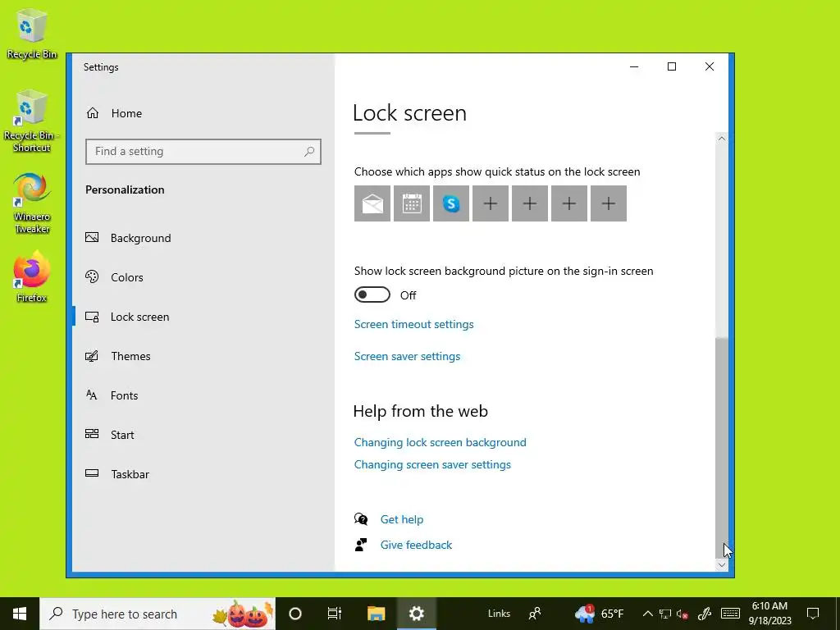Click the Find a setting search box

click(203, 152)
